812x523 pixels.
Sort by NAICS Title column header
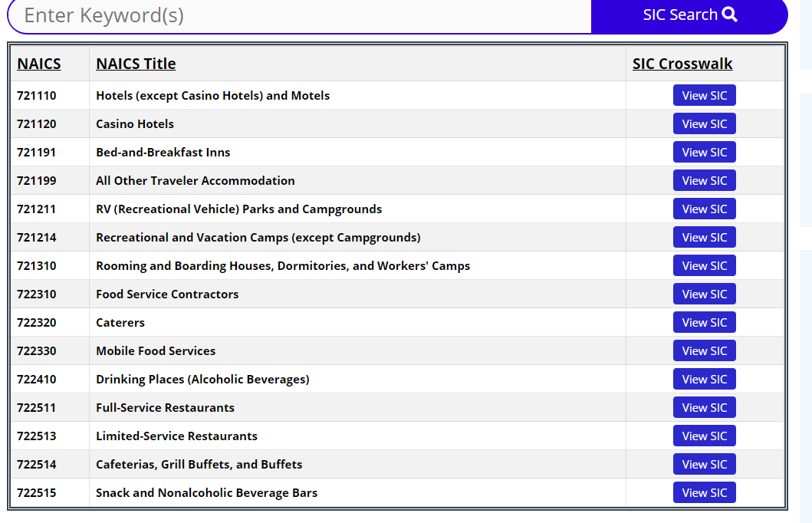pos(136,64)
